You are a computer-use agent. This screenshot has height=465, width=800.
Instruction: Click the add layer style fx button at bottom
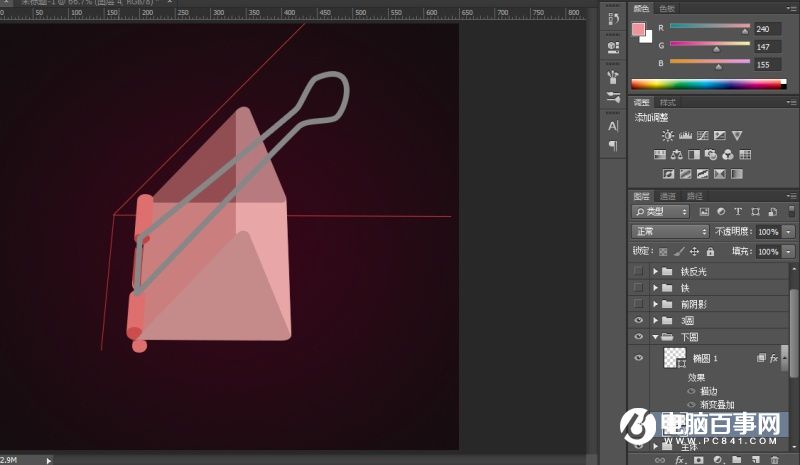click(680, 460)
